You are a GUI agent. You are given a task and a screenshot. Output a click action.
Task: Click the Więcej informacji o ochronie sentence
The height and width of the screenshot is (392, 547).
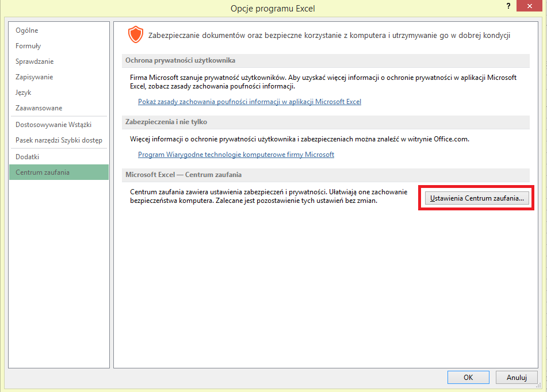[x=300, y=139]
